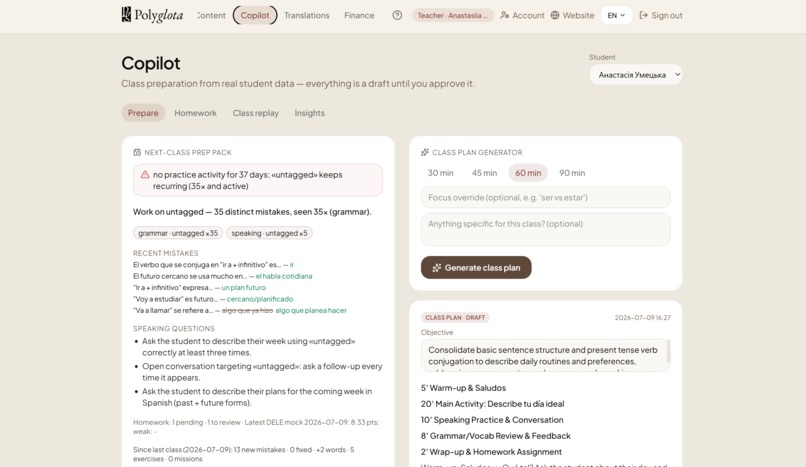Screen dimensions: 806x467
Task: Click the draft timestamp 2026-07-09 16:27
Action: 643,317
